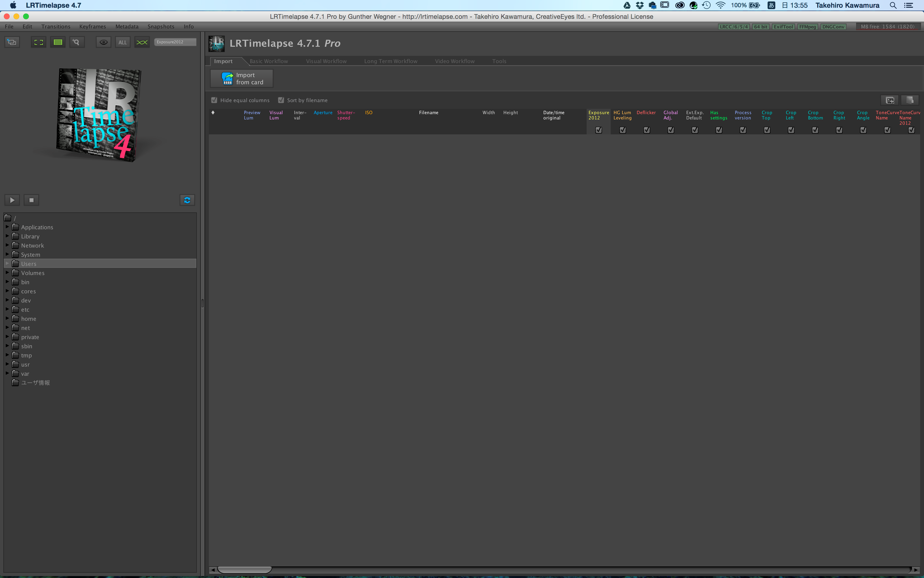Image resolution: width=924 pixels, height=578 pixels.
Task: Expand the Library folder
Action: [7, 236]
